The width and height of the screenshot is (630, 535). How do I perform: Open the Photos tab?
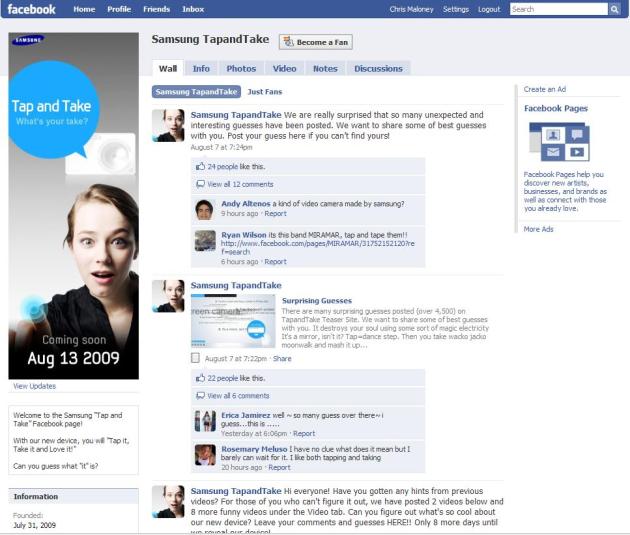[241, 68]
